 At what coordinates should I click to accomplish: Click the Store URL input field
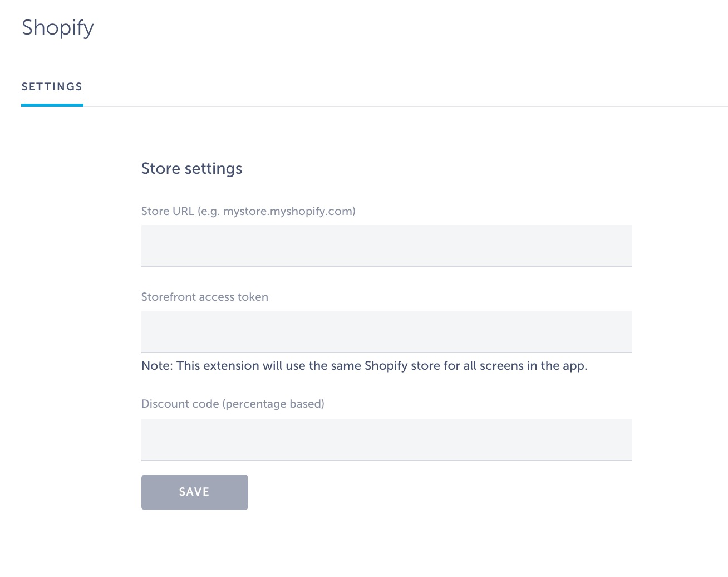pos(386,246)
